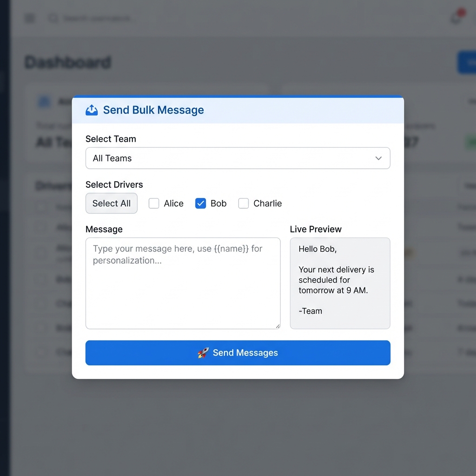Click the Send Messages button
Image resolution: width=476 pixels, height=476 pixels.
click(238, 353)
